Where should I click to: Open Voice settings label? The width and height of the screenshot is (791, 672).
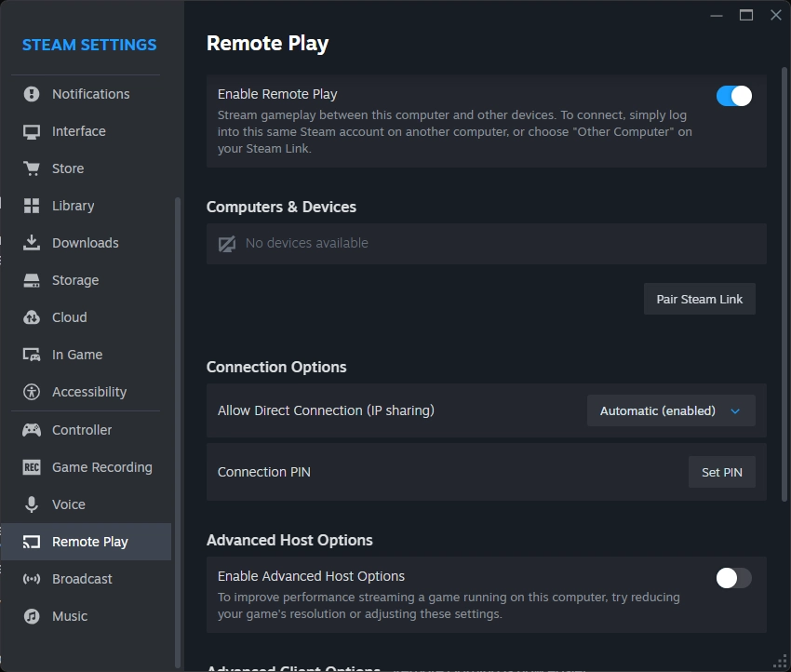[x=69, y=504]
